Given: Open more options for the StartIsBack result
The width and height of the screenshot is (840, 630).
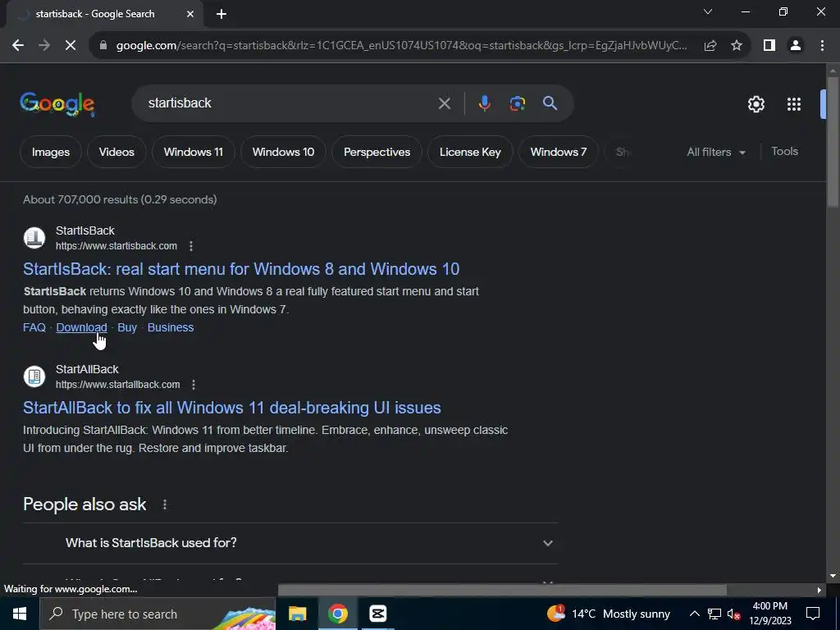Looking at the screenshot, I should pyautogui.click(x=191, y=246).
